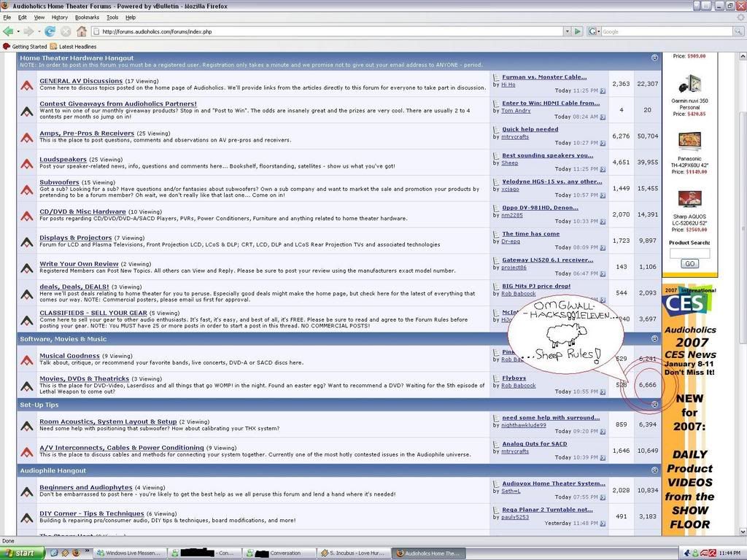Click the Garmin nuvi 350 product thumbnail
The height and width of the screenshot is (560, 747).
[689, 85]
